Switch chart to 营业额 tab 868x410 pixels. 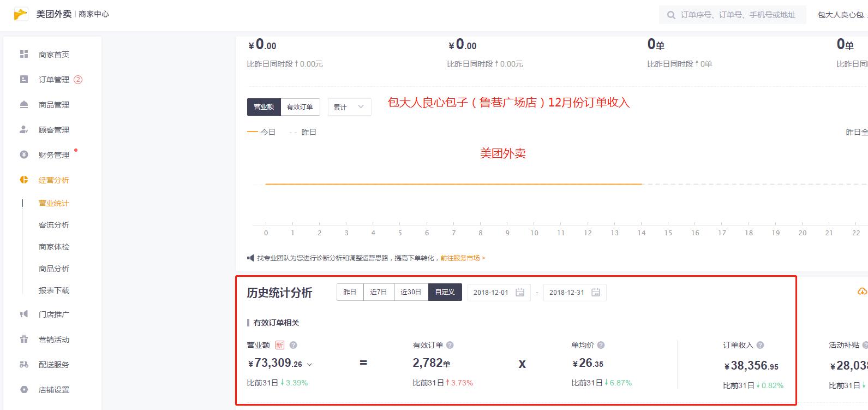(x=264, y=107)
